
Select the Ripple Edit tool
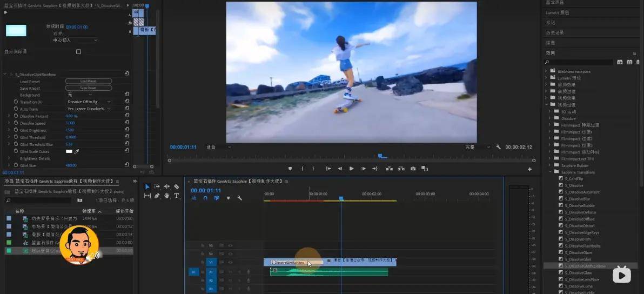167,186
